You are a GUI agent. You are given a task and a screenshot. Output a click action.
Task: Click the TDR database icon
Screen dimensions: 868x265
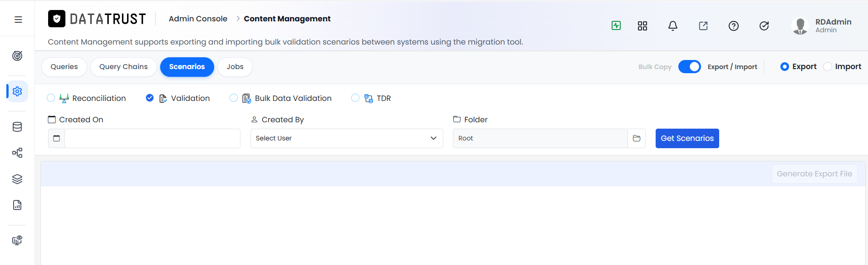[x=368, y=99]
